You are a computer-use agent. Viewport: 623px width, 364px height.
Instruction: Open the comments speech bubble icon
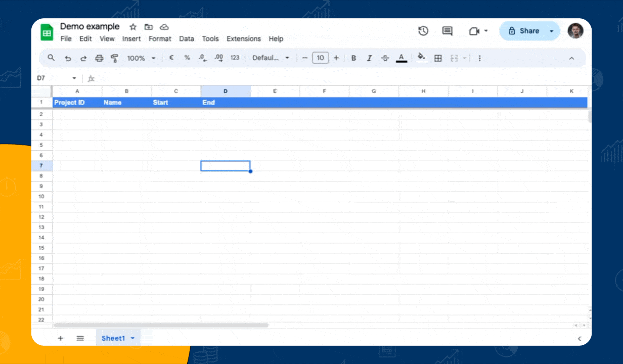pos(448,31)
